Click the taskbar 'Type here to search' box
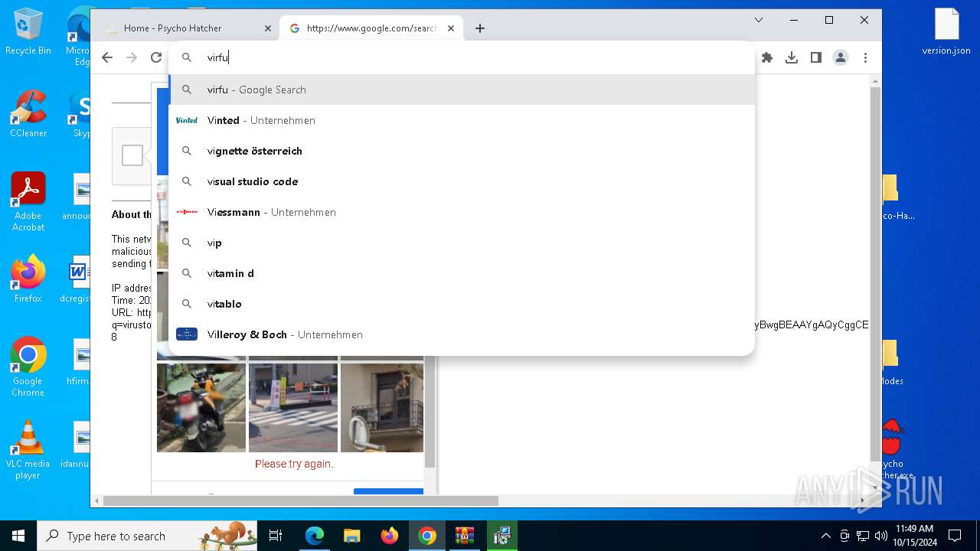Screen dimensions: 980x551 click(147, 536)
